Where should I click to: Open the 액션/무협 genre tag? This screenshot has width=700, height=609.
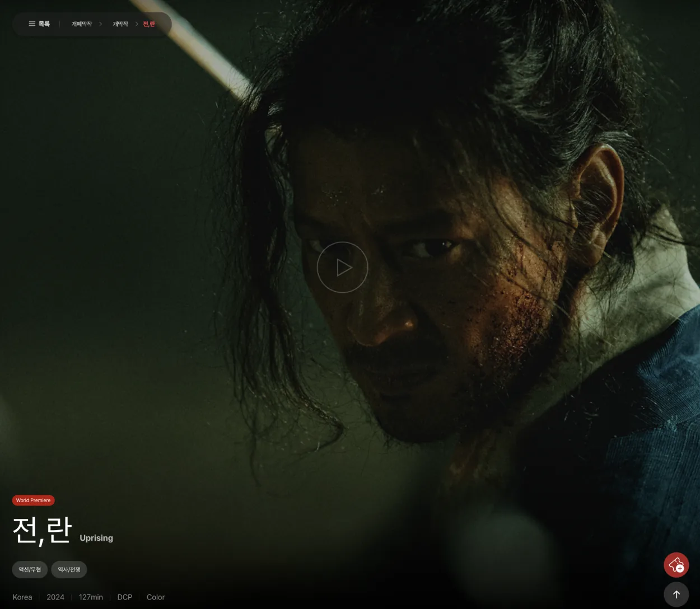(30, 570)
